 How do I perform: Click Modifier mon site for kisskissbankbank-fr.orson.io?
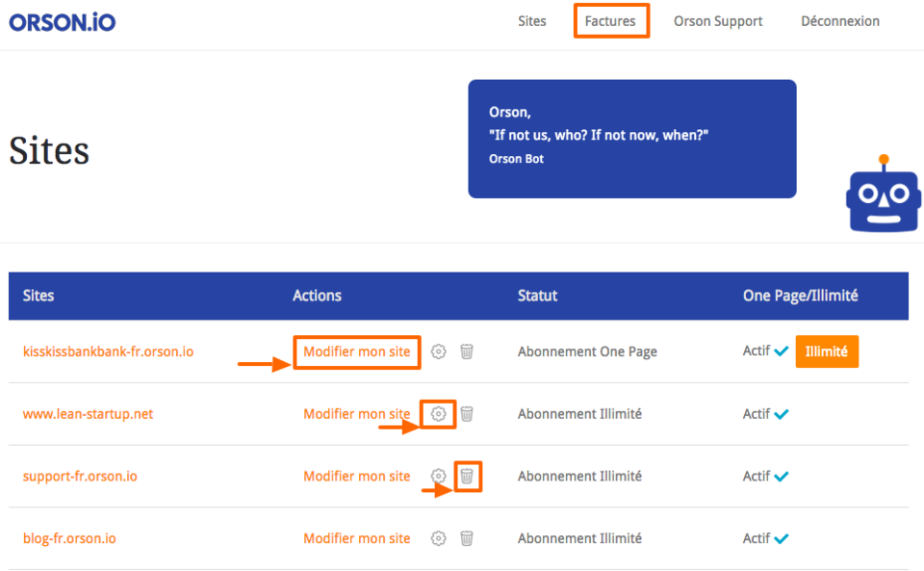pos(357,351)
